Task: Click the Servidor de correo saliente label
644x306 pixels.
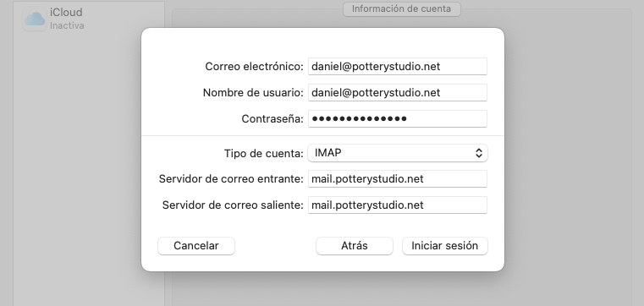Action: click(x=233, y=205)
